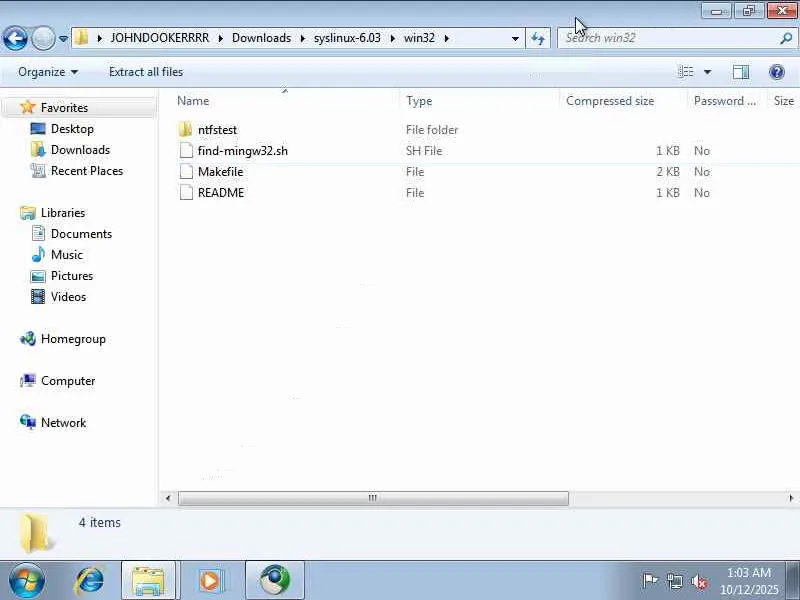800x600 pixels.
Task: Select the Makefile file name
Action: point(220,171)
